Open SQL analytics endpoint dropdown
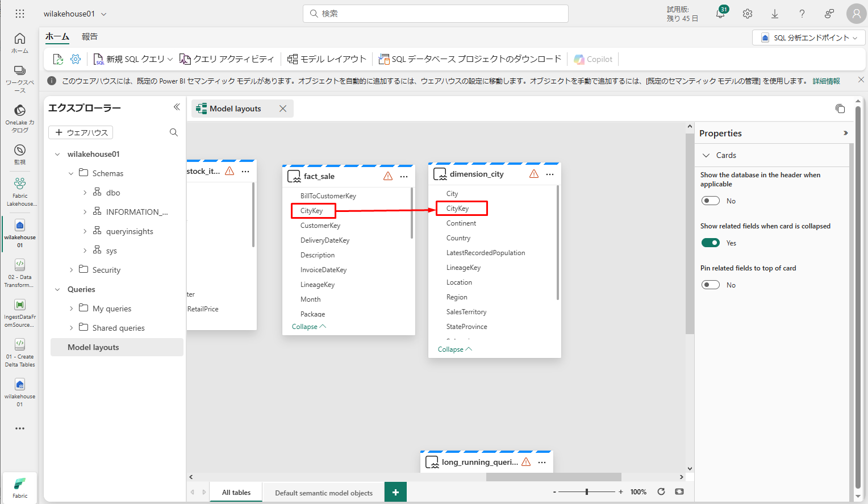Image resolution: width=868 pixels, height=504 pixels. pyautogui.click(x=809, y=38)
